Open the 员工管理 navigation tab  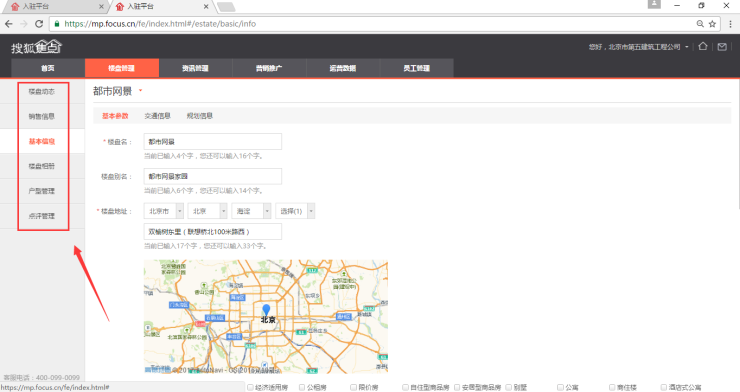point(417,68)
